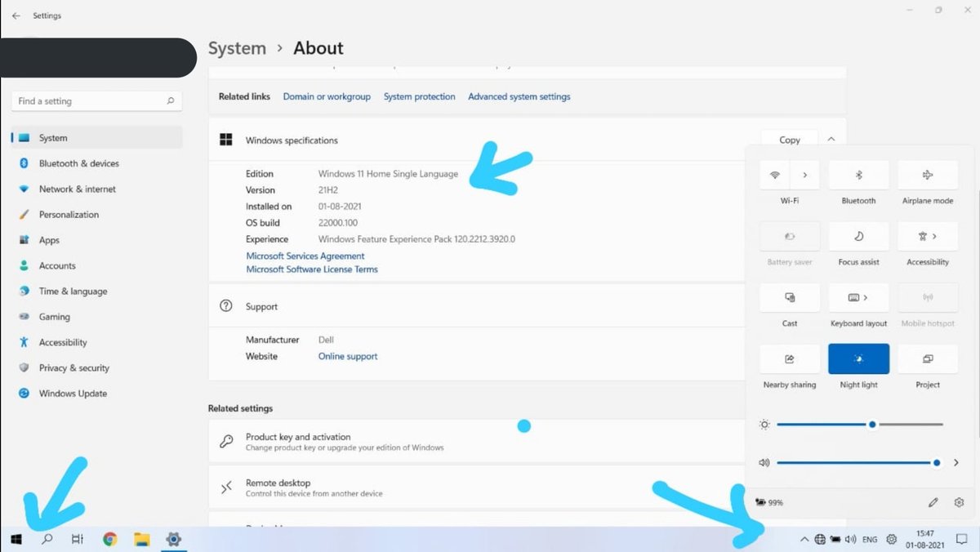
Task: Open Dell Online support link
Action: [348, 356]
